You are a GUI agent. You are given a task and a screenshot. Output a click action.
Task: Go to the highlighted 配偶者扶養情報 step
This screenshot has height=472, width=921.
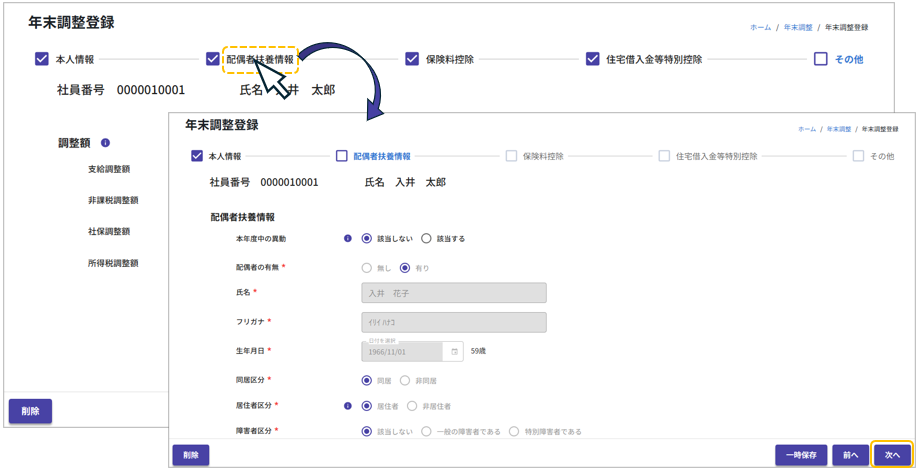[x=260, y=59]
